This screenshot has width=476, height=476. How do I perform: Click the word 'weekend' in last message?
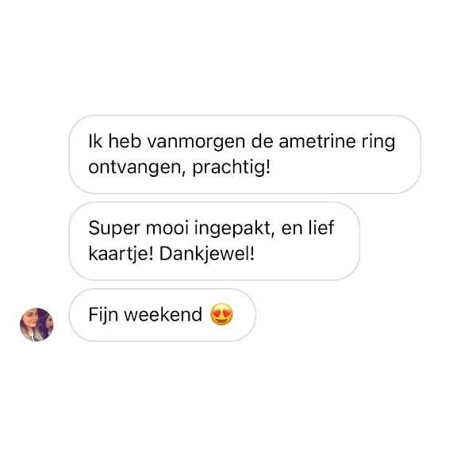point(163,315)
